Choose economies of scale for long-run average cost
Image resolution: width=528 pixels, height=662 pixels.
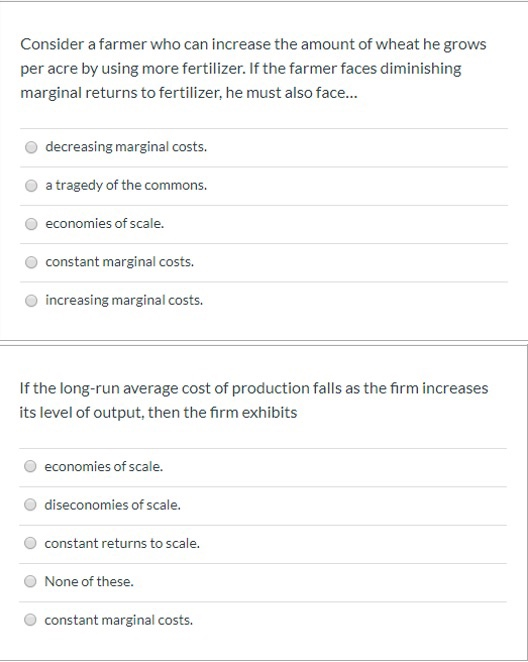(30, 466)
